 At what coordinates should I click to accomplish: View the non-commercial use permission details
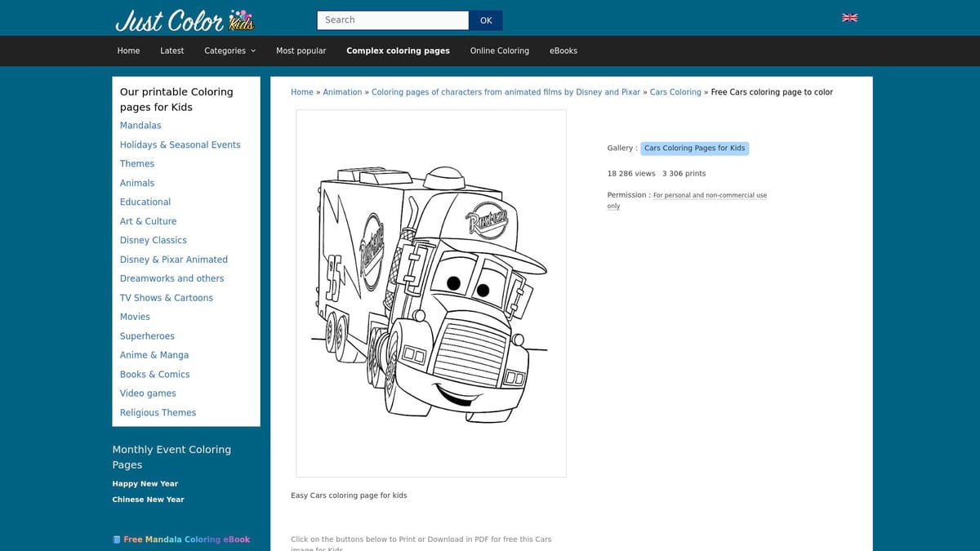coord(710,195)
